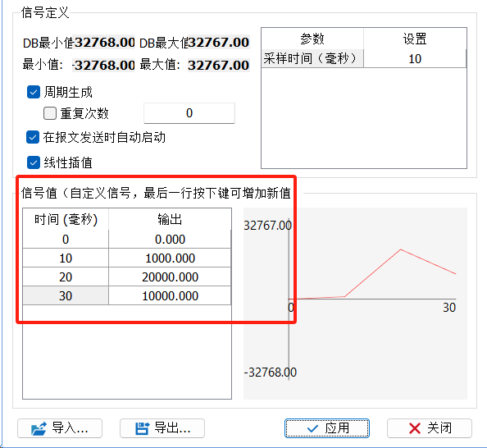Select the time cell with value 30

(66, 295)
